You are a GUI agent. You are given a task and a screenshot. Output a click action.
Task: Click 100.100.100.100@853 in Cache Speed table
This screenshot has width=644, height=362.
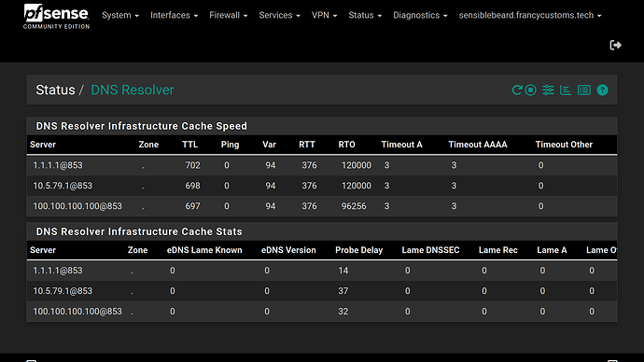tap(77, 206)
